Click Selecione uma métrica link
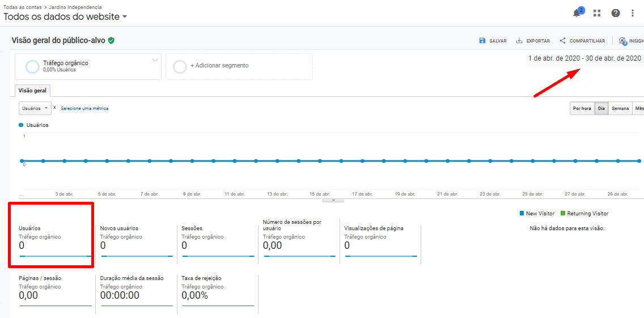The width and height of the screenshot is (644, 318). (84, 108)
